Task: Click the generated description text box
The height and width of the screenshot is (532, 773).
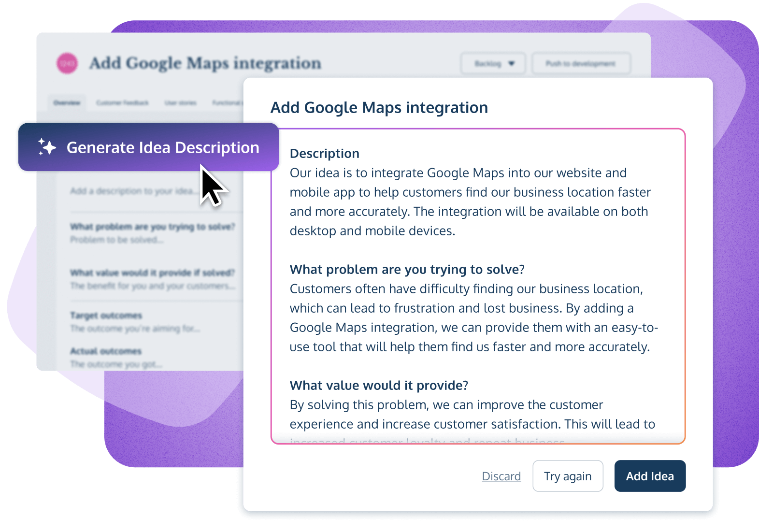Action: coord(478,286)
